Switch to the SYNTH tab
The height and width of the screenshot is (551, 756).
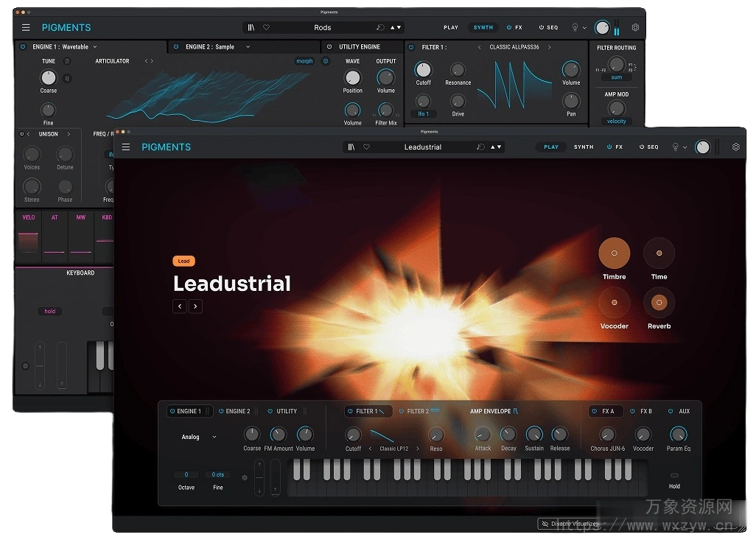point(584,147)
